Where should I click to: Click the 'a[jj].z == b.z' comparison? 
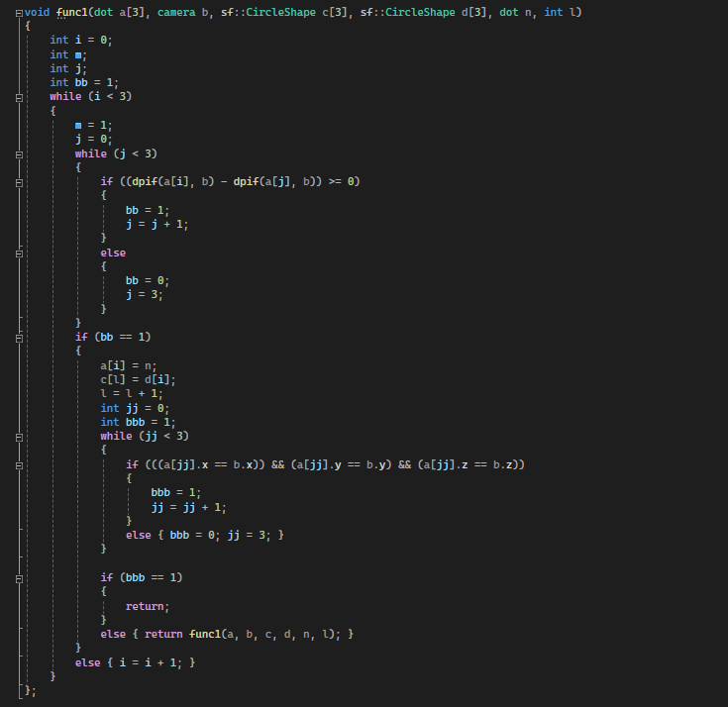coord(468,464)
